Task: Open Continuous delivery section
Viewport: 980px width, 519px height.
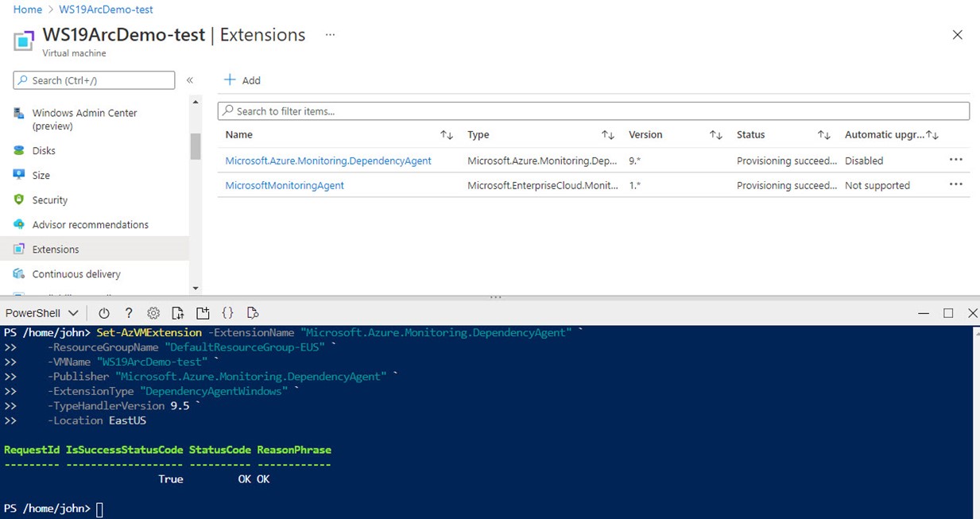Action: [76, 273]
